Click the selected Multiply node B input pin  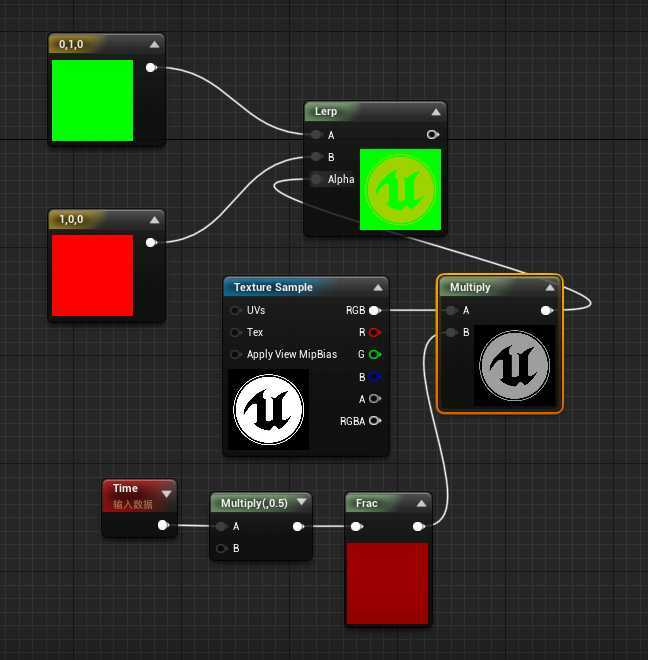[451, 332]
